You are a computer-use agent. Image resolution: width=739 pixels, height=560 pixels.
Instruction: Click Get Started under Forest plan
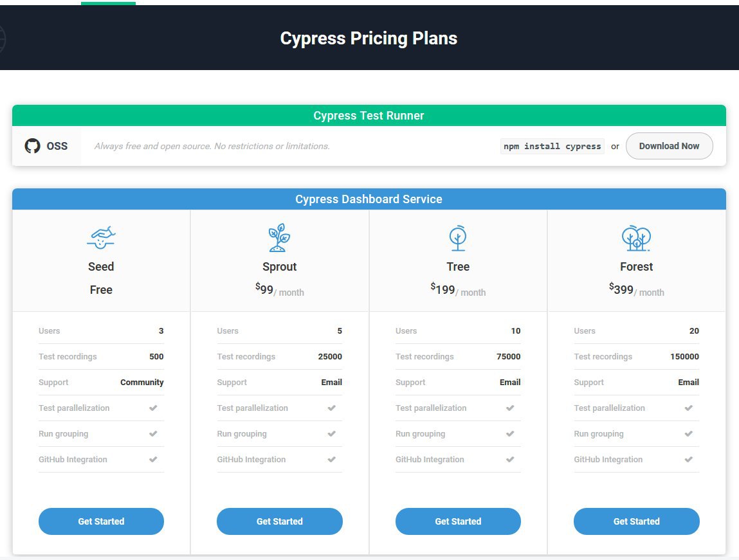[x=636, y=521]
